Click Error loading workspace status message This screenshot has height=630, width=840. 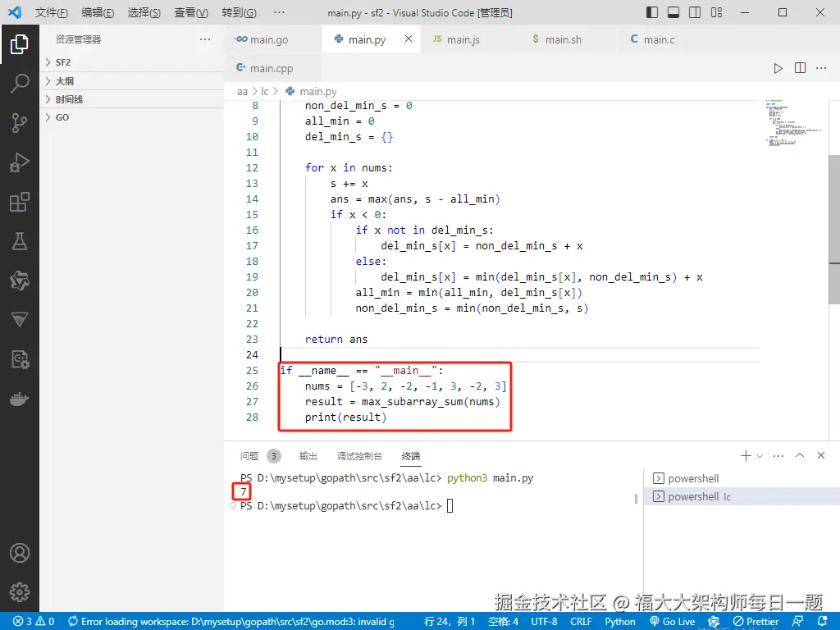click(231, 622)
